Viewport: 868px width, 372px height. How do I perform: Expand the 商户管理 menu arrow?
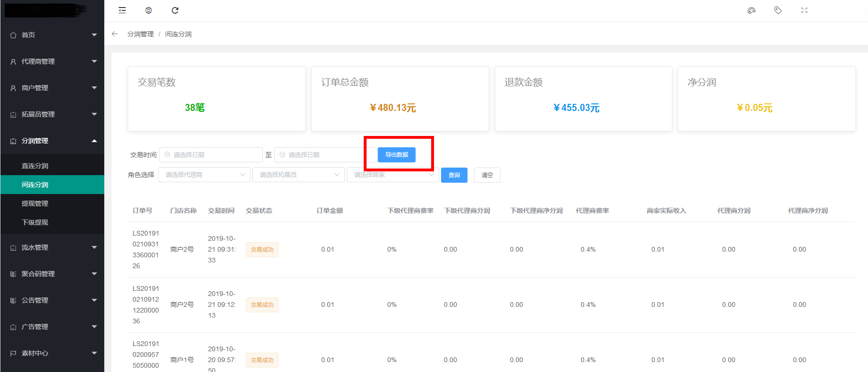pyautogui.click(x=94, y=88)
